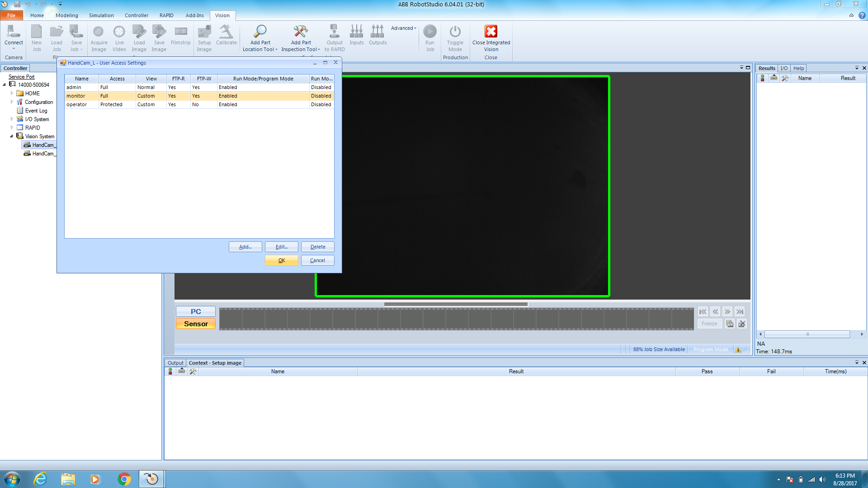
Task: Click the Calibrate ribbon icon
Action: point(226,32)
